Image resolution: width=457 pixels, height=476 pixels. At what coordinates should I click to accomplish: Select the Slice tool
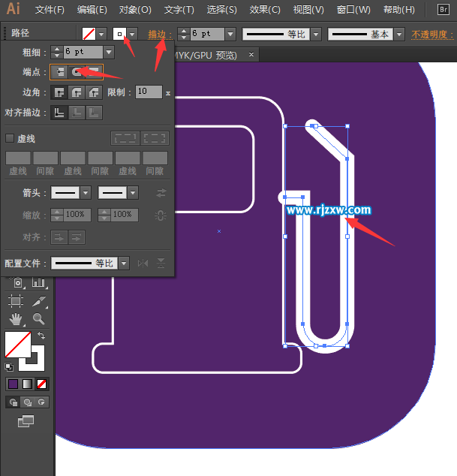[x=39, y=301]
